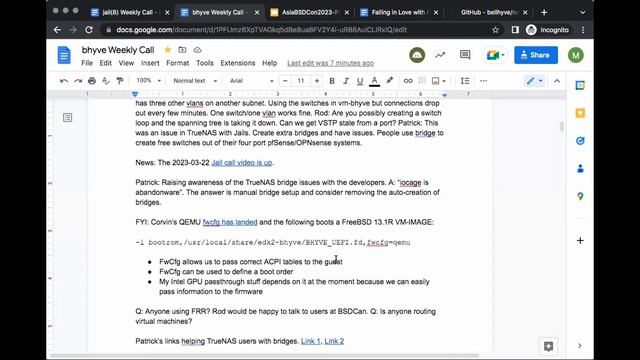Open the File menu
Image resolution: width=640 pixels, height=360 pixels.
pos(87,63)
